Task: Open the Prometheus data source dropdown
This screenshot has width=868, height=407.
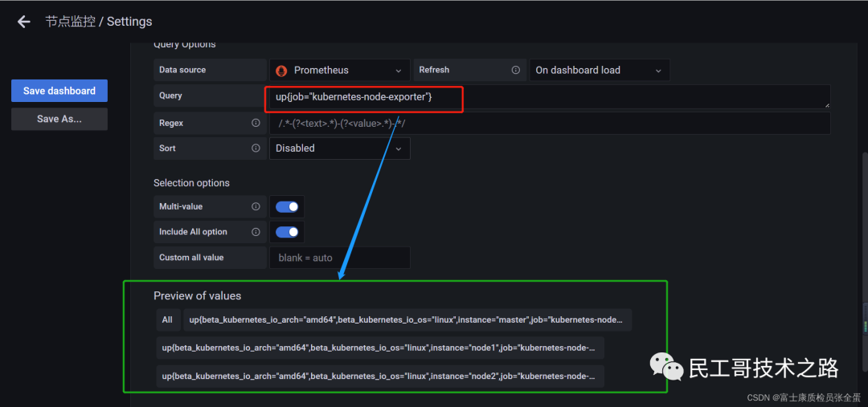Action: click(340, 70)
